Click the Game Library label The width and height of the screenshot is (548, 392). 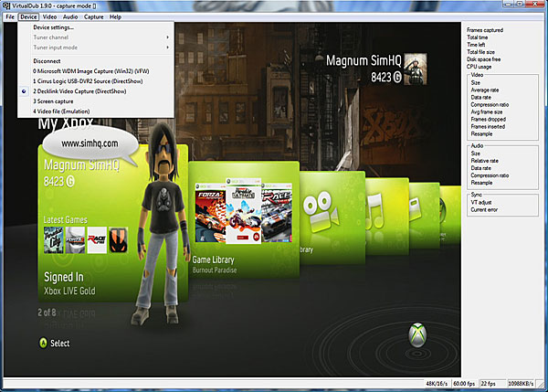click(213, 260)
